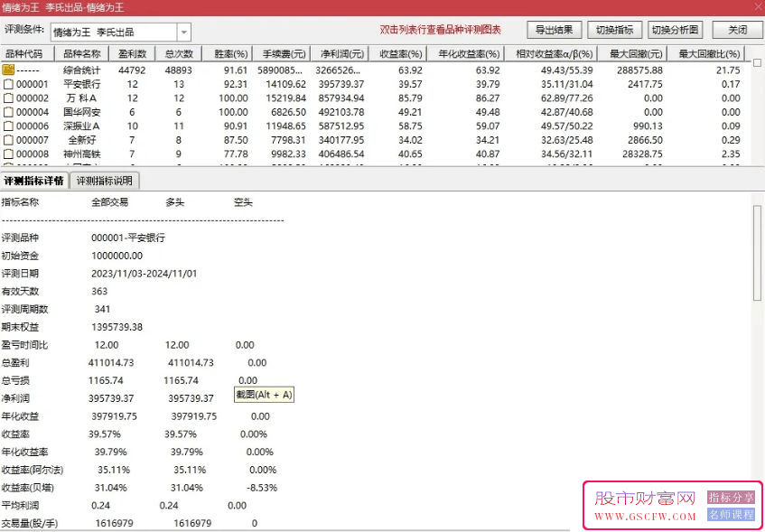Click the 切换分析图 button
The width and height of the screenshot is (765, 532).
[x=676, y=31]
